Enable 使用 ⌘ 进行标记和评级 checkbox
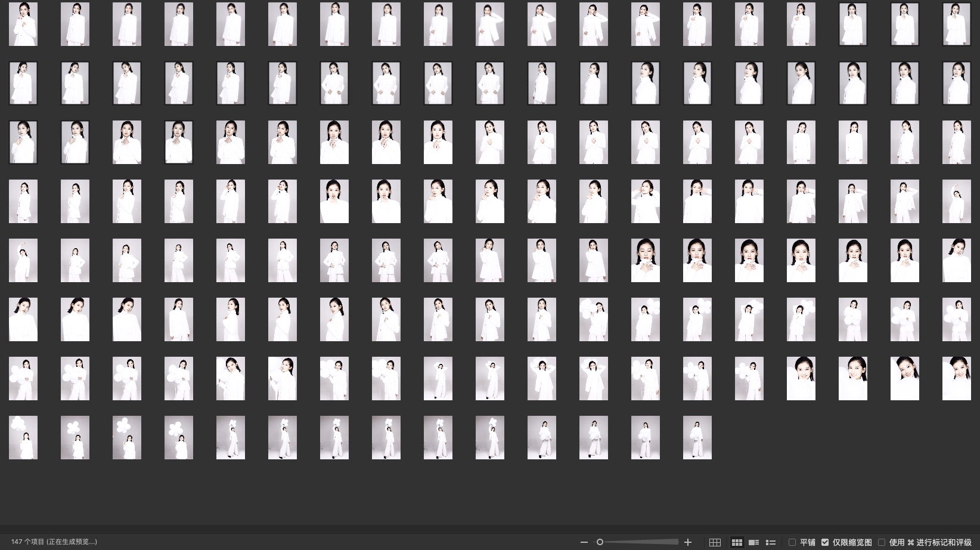Screen dimensions: 980x550 tap(882, 542)
